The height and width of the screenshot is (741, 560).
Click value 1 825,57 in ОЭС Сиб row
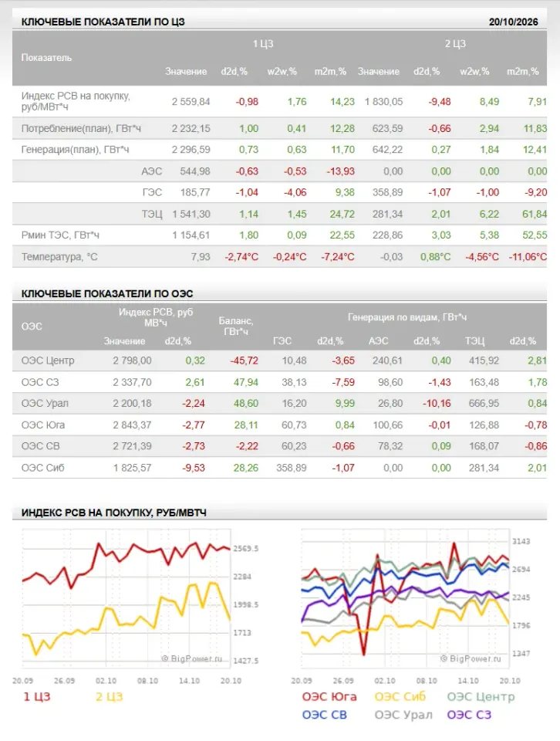(132, 468)
